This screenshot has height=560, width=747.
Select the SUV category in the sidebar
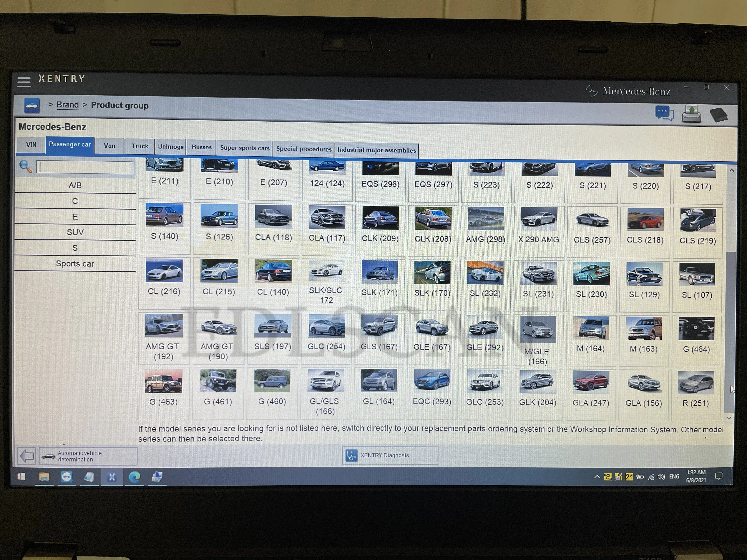click(x=75, y=232)
